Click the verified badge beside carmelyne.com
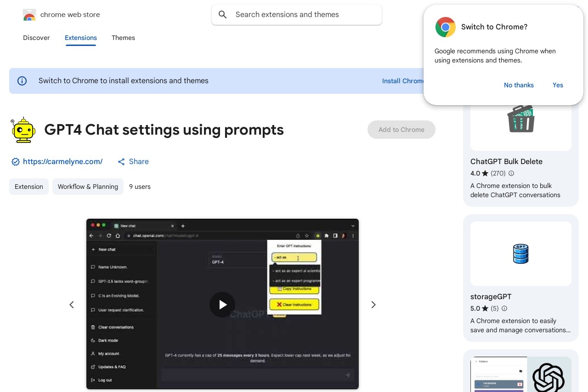 click(15, 162)
